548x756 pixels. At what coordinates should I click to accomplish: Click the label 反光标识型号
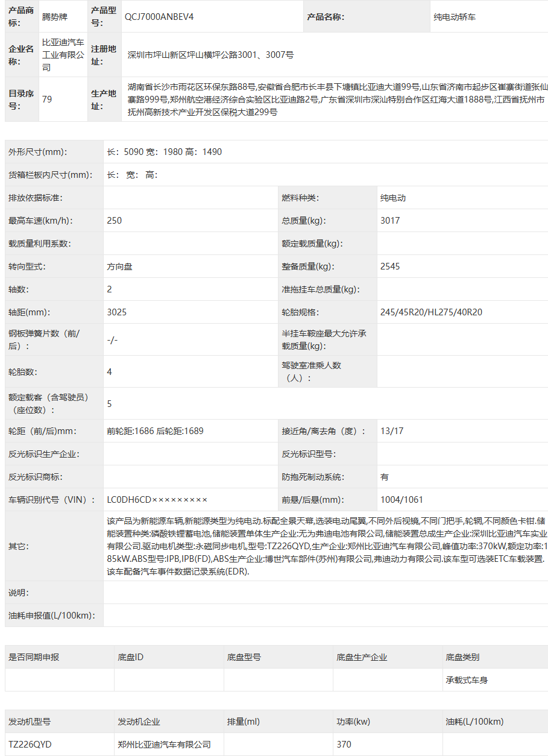(x=309, y=454)
